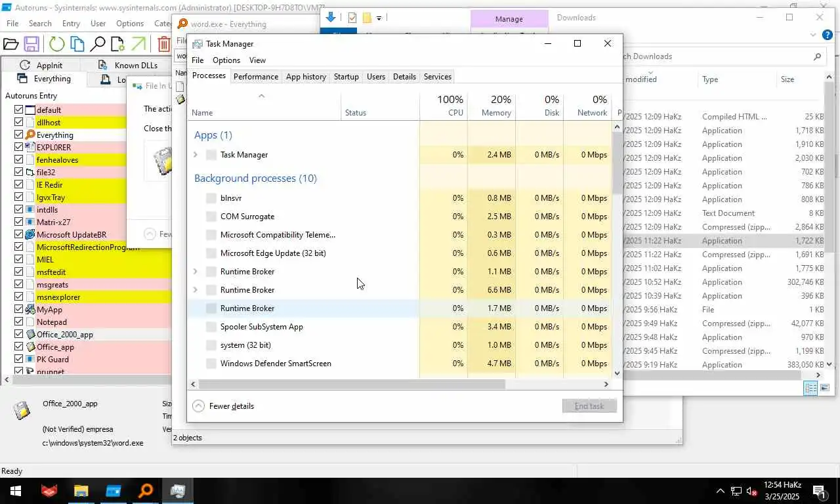Click the Explorer vertical scrollbar thumb
This screenshot has height=504, width=840.
(x=829, y=168)
